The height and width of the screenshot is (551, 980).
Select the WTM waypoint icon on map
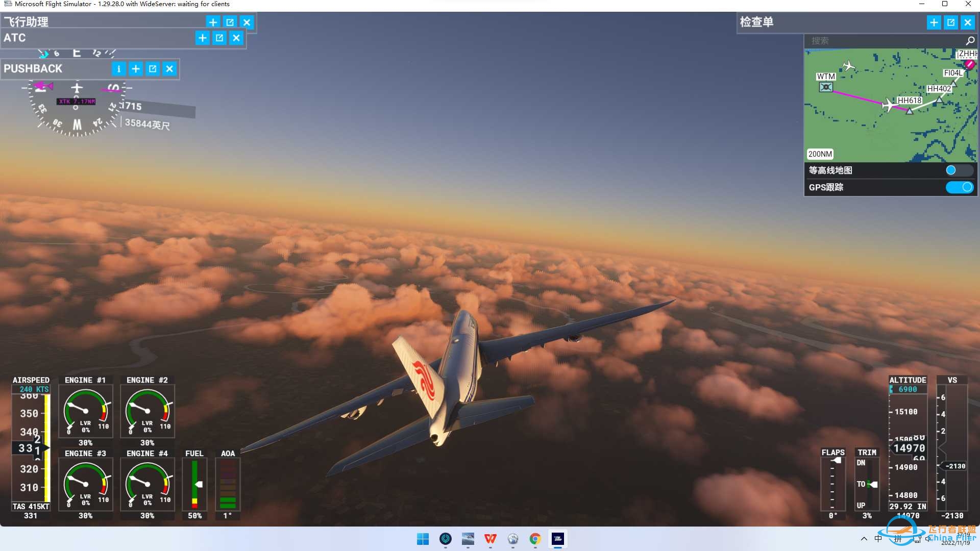(x=825, y=87)
